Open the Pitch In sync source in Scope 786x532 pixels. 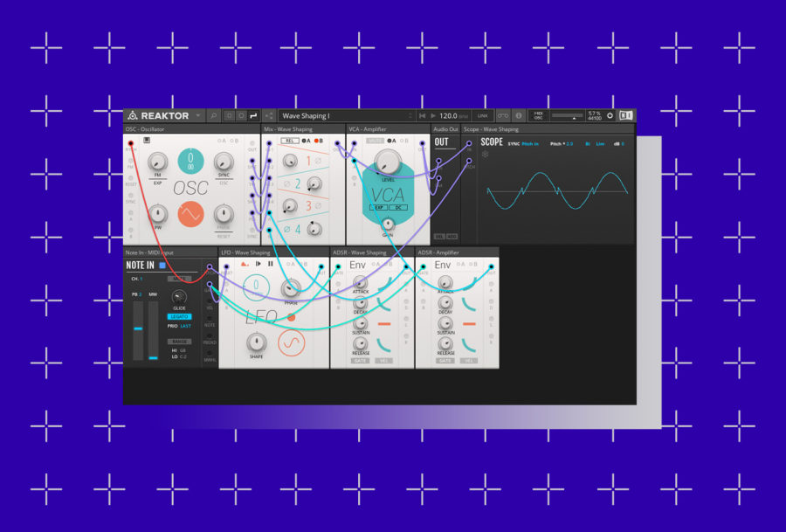(530, 143)
